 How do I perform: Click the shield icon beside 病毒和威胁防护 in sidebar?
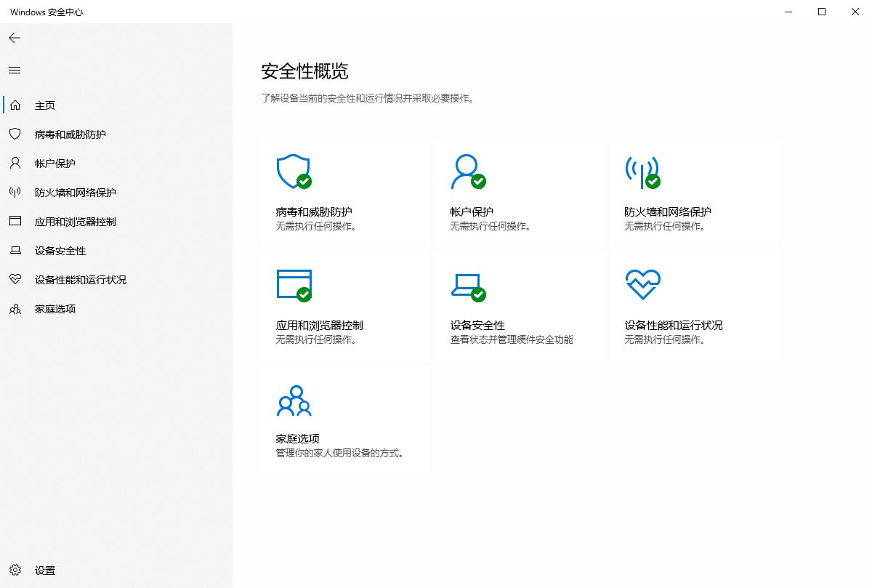tap(14, 134)
